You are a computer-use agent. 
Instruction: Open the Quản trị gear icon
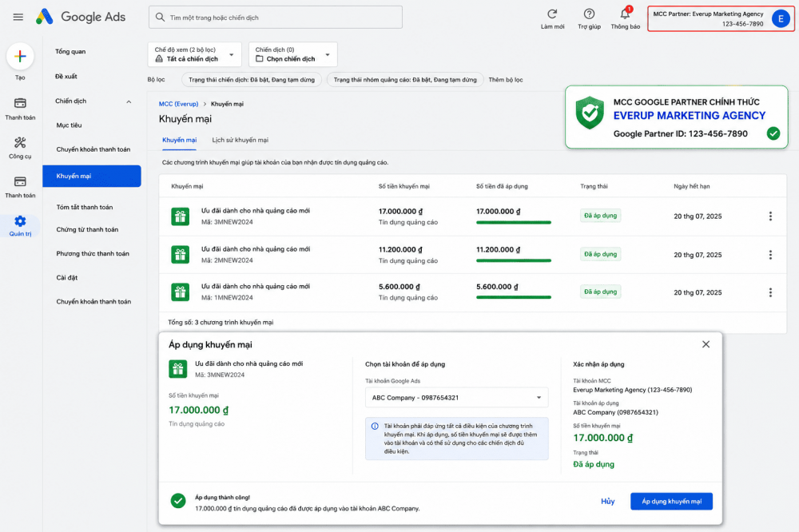[20, 221]
